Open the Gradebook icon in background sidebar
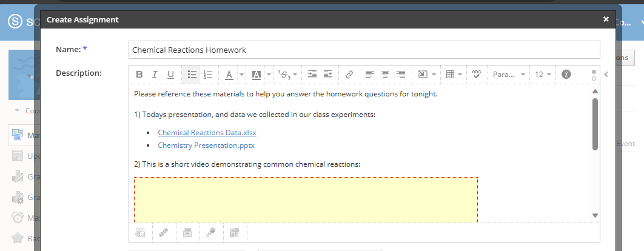This screenshot has width=644, height=251. click(17, 176)
